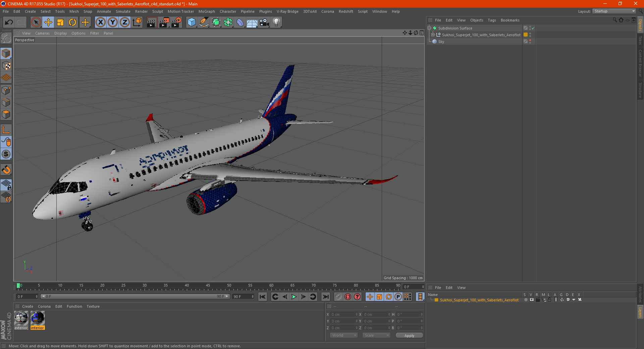Select the Scale tool
This screenshot has height=349, width=644.
(60, 22)
